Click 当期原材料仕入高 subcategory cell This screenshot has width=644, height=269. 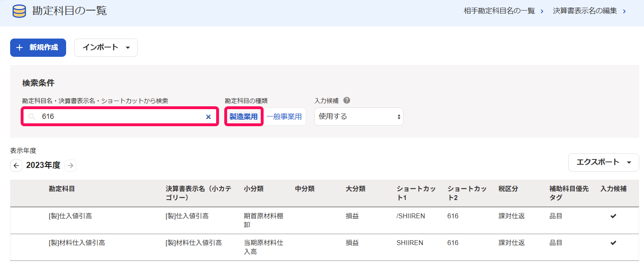264,247
